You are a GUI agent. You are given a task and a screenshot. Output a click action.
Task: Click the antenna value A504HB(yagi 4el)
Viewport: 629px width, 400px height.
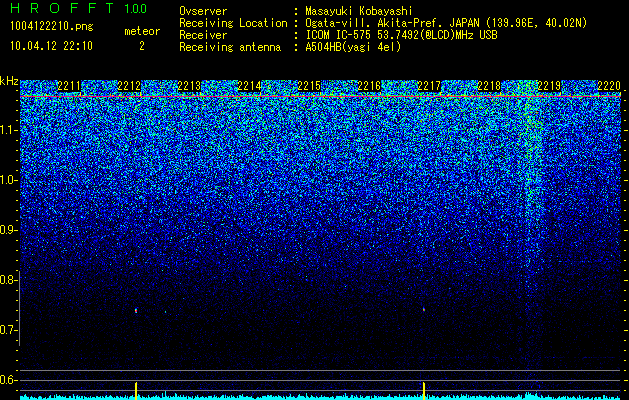coord(353,47)
